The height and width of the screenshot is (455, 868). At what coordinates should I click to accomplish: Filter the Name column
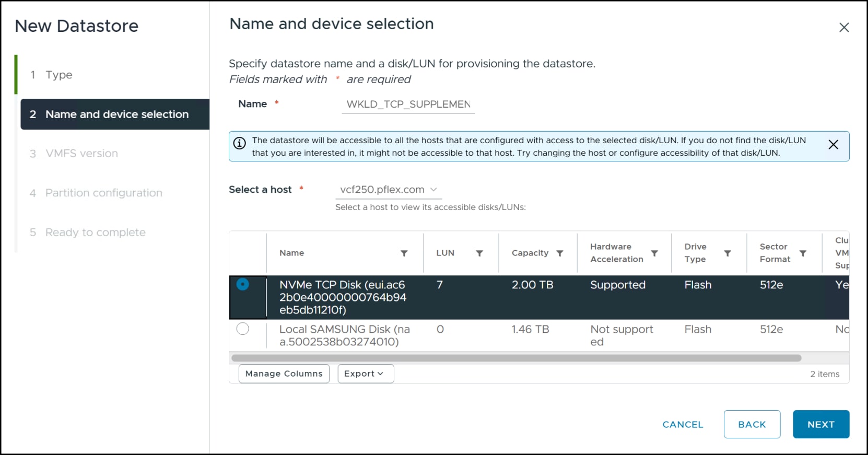click(404, 253)
